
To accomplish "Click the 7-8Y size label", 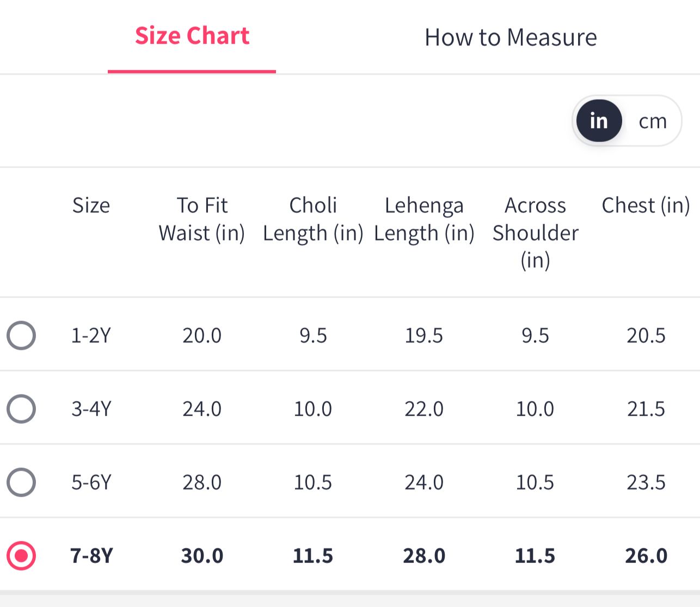I will tap(91, 556).
